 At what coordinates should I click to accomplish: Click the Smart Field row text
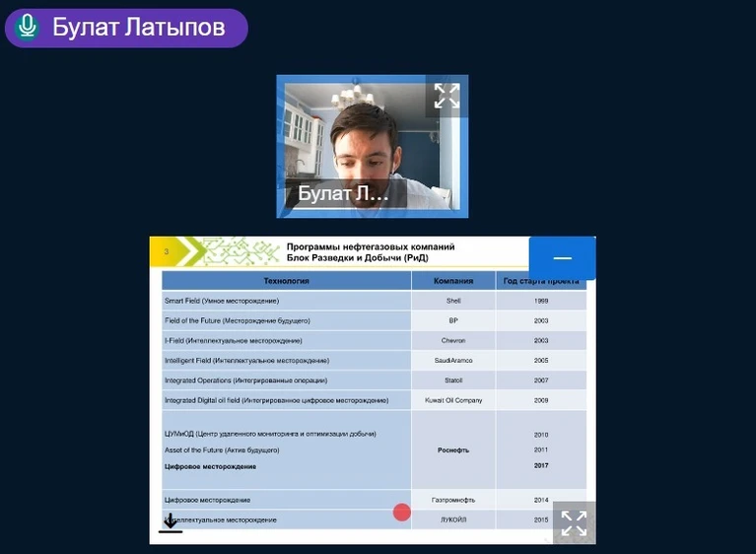click(x=222, y=301)
